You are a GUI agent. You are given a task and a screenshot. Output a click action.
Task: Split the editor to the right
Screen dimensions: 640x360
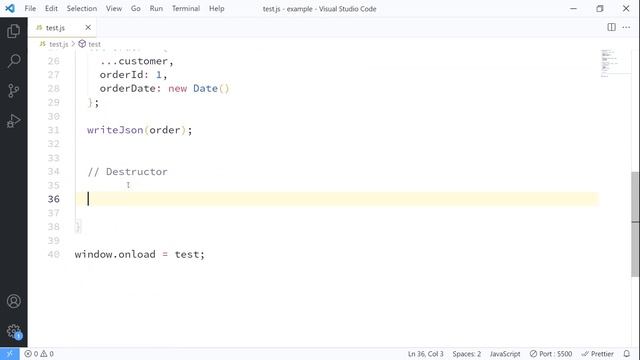click(x=611, y=27)
